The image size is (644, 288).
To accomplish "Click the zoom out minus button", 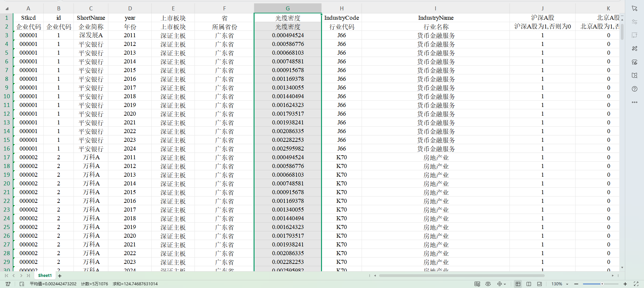I will (x=576, y=284).
